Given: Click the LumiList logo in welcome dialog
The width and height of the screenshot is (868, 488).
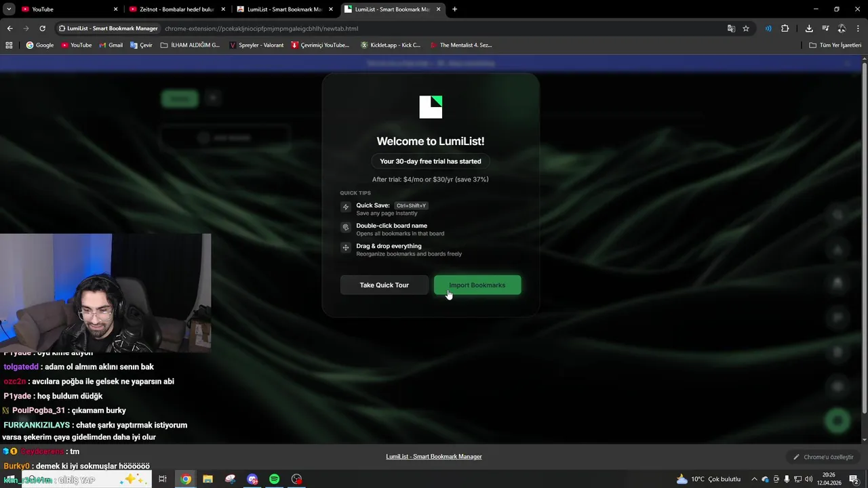Looking at the screenshot, I should coord(431,107).
